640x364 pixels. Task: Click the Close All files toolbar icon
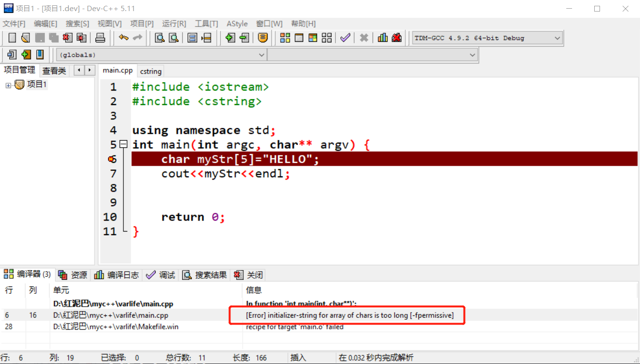[x=81, y=38]
